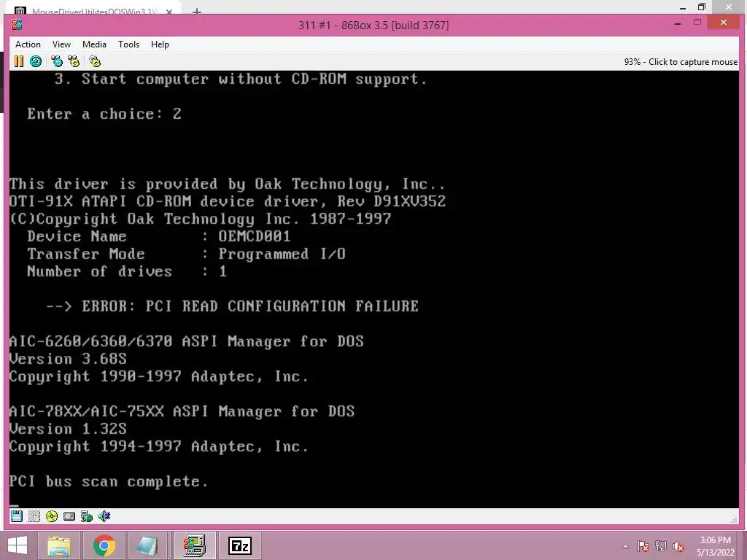Open the Action menu

coord(28,44)
